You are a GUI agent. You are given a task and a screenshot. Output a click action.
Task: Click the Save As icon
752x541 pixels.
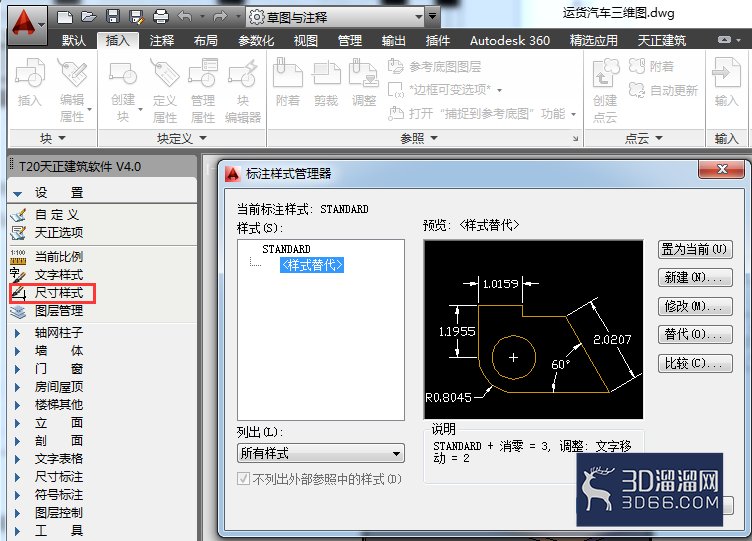[x=137, y=17]
